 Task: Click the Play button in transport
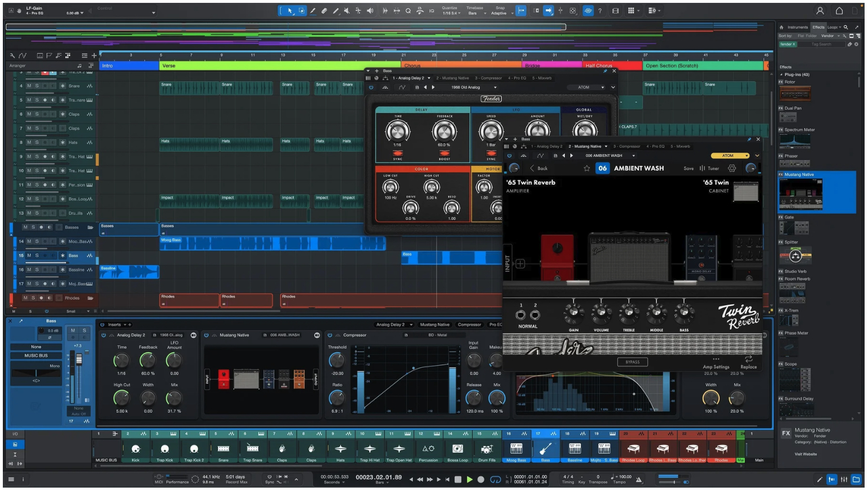point(470,480)
